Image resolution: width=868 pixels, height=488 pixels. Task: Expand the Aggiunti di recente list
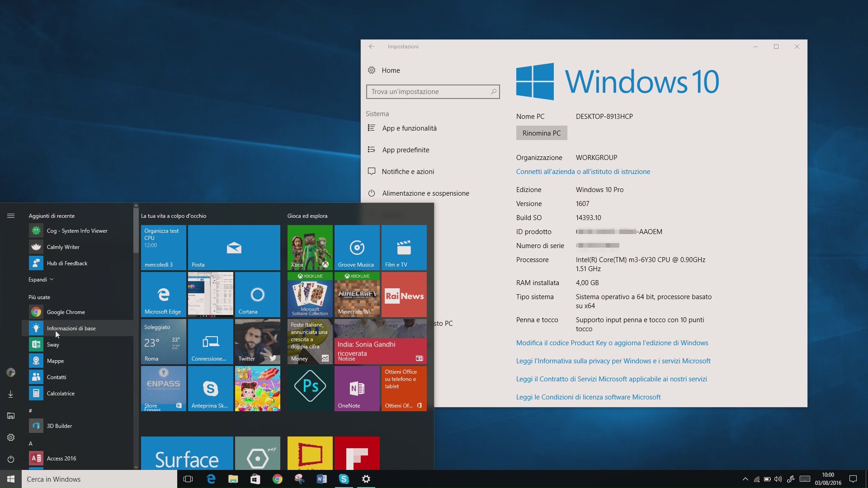pos(41,280)
